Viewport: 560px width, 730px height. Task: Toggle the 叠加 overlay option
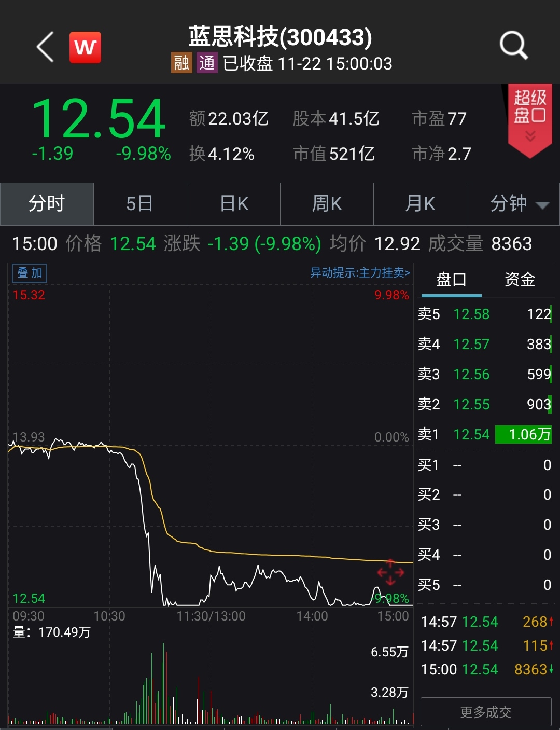pyautogui.click(x=29, y=272)
